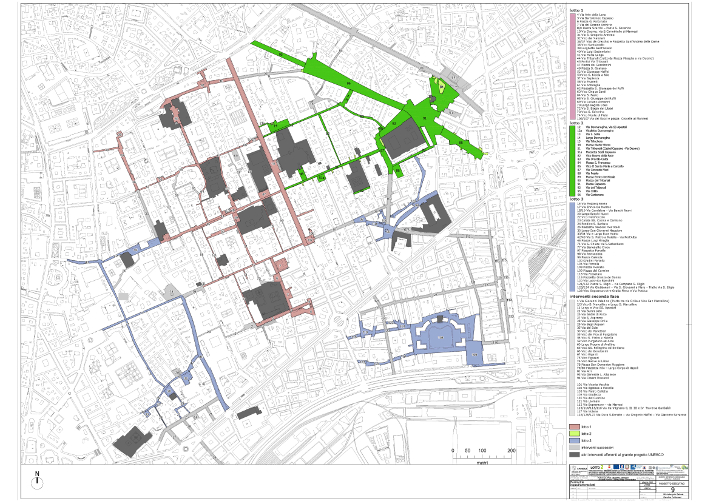Click the green lotto 2 legend swatch
Image resolution: width=710 pixels, height=502 pixels.
574,433
